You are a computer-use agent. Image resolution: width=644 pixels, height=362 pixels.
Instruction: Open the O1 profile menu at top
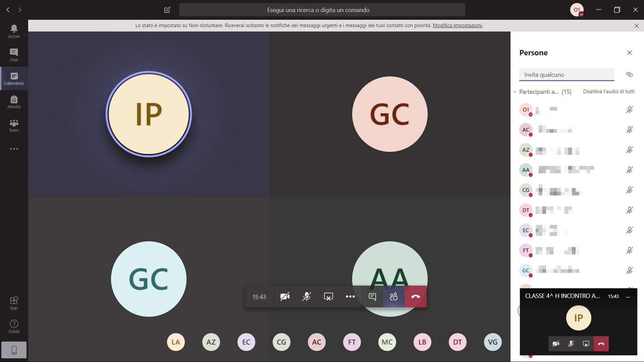pyautogui.click(x=577, y=10)
